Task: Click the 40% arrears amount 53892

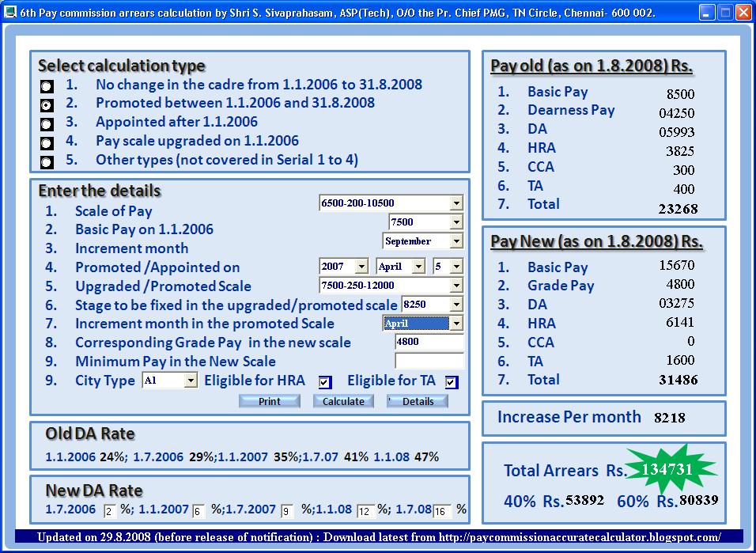Action: 585,501
